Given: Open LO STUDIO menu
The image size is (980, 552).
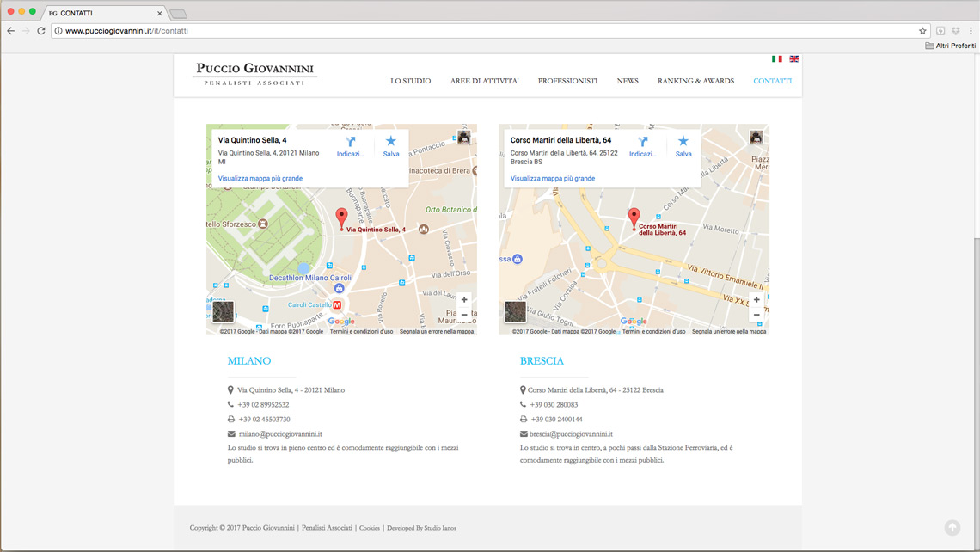Looking at the screenshot, I should pyautogui.click(x=411, y=81).
